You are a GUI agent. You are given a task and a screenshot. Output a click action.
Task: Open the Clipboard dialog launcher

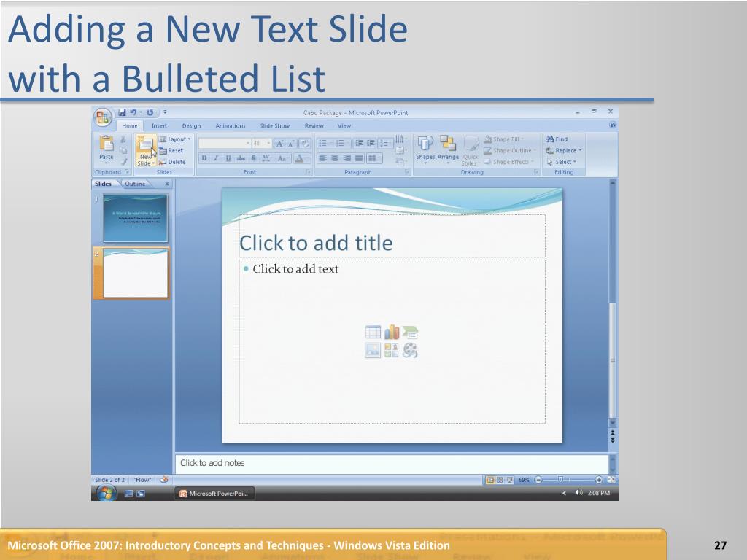(x=127, y=172)
